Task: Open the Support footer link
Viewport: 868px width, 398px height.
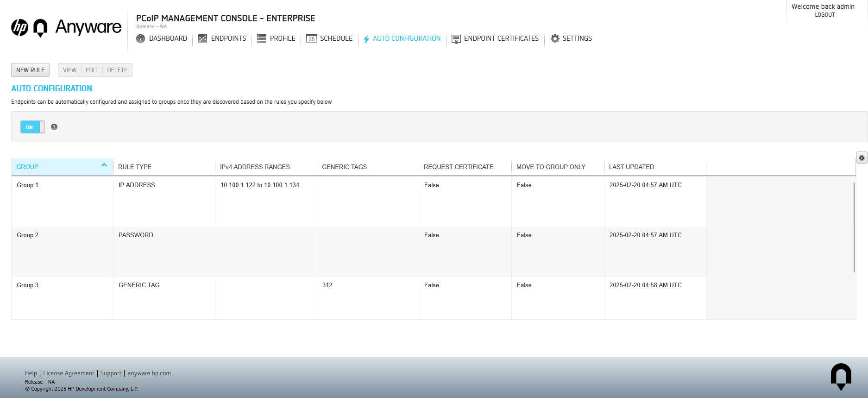Action: click(x=111, y=373)
